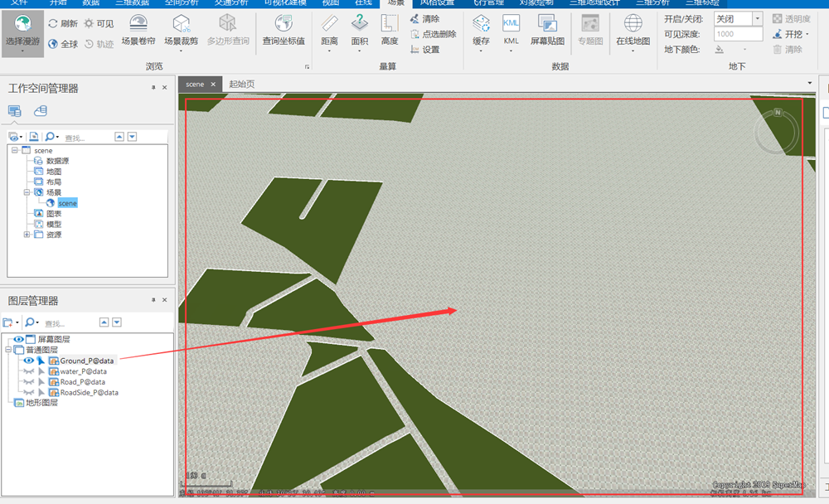Toggle visibility of Road_P@data layer
This screenshot has width=829, height=504.
[x=29, y=382]
